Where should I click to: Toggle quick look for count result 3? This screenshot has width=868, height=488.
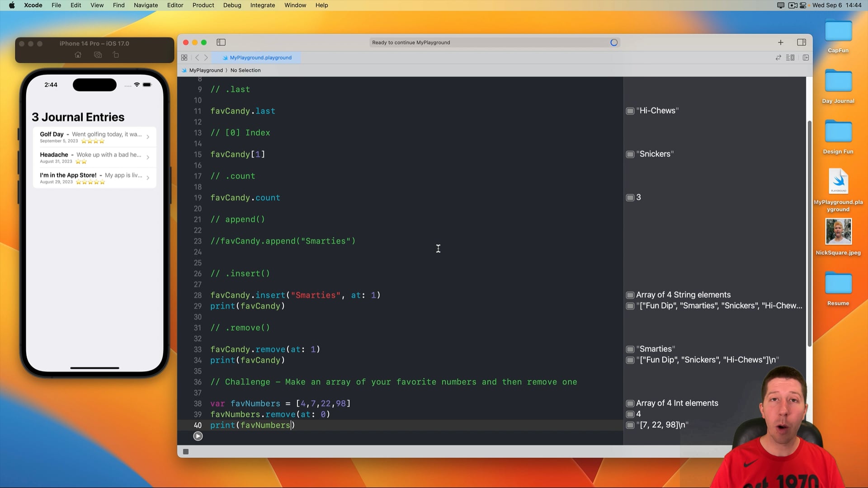(630, 198)
